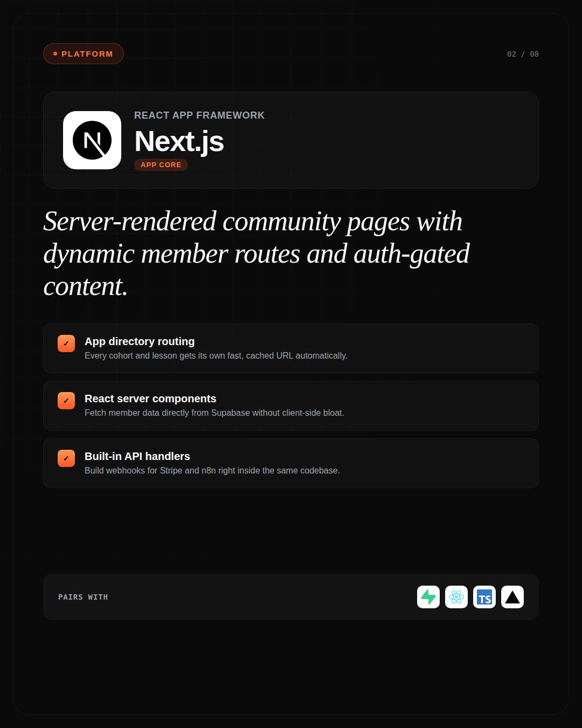This screenshot has width=582, height=728.
Task: Toggle the React server components checkmark
Action: point(66,401)
